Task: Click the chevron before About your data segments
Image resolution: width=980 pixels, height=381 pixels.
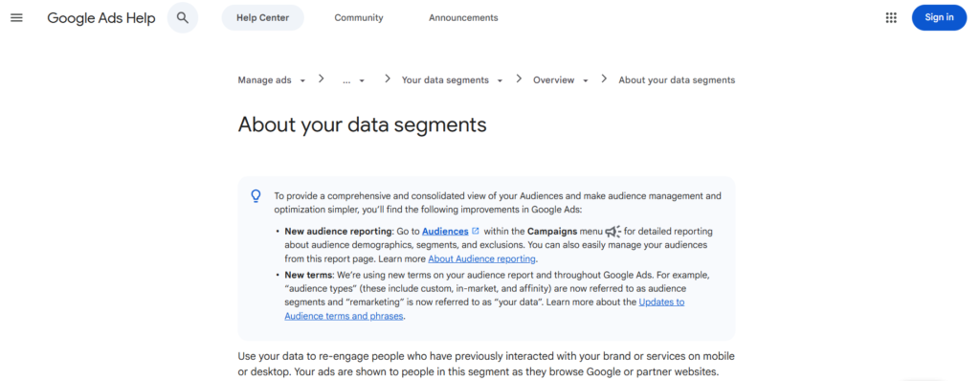Action: (605, 78)
